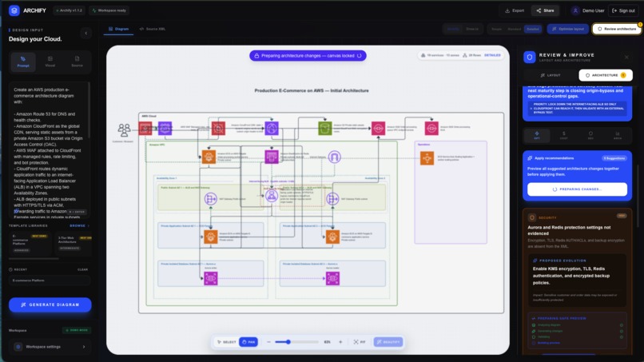This screenshot has width=644, height=362.
Task: Select the CloudFront CDN node icon
Action: tap(272, 128)
